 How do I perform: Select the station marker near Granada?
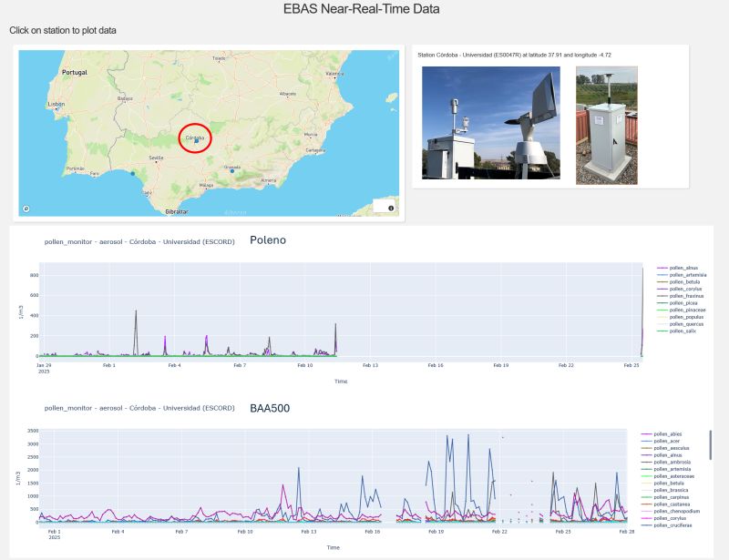pyautogui.click(x=232, y=171)
